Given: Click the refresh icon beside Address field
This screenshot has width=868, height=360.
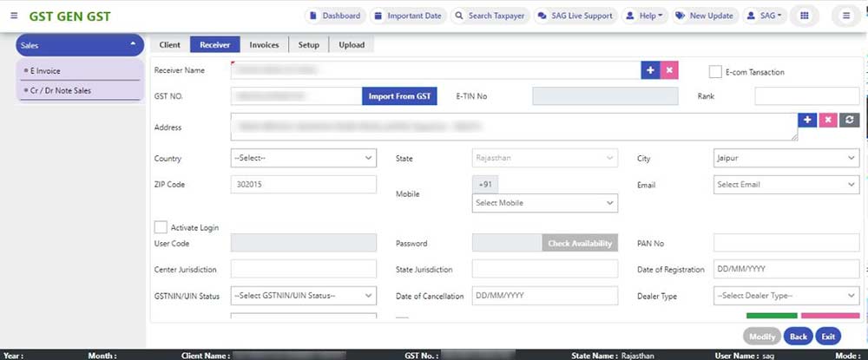Looking at the screenshot, I should (850, 120).
